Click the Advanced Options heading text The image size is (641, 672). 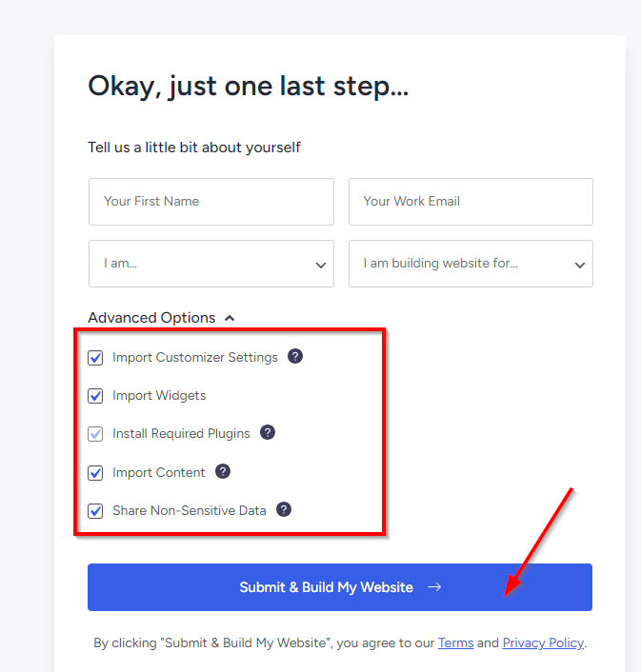(x=151, y=318)
